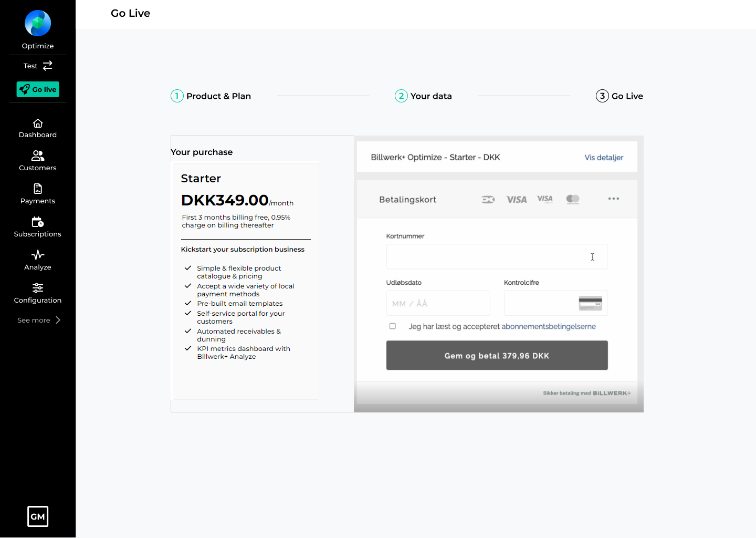
Task: Click 'Kickstart your subscription business' text
Action: 243,250
